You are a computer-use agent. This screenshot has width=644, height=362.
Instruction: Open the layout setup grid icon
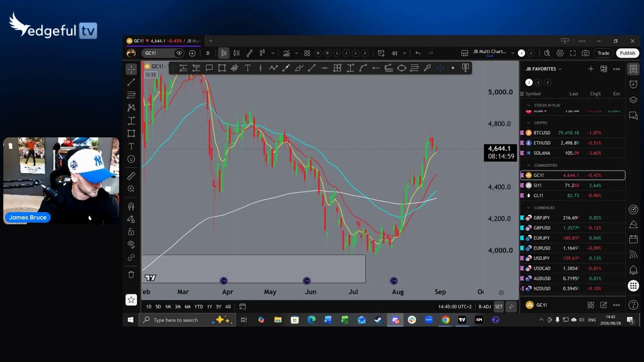coord(465,53)
